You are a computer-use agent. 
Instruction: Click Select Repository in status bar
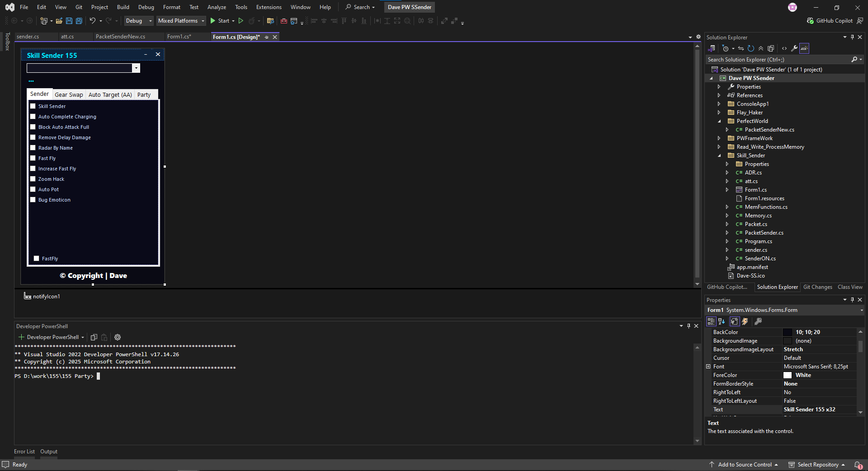coord(817,465)
